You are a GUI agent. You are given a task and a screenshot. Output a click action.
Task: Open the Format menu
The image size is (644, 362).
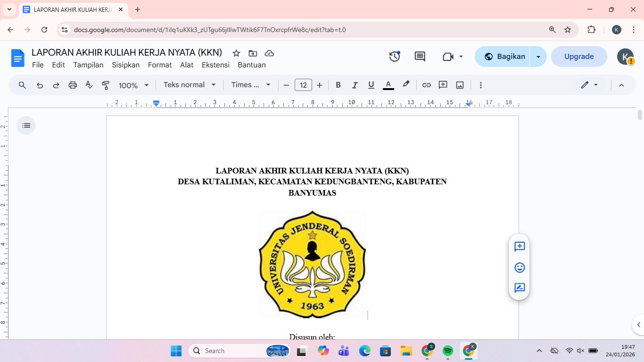click(160, 65)
